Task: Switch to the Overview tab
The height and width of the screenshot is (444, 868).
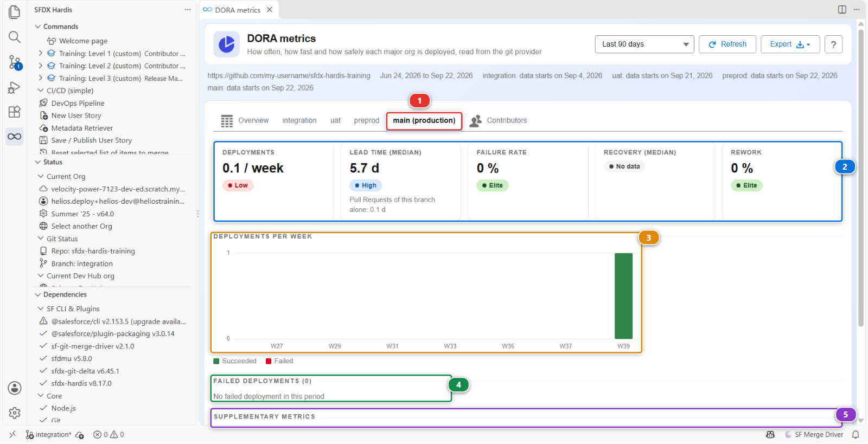Action: click(245, 120)
